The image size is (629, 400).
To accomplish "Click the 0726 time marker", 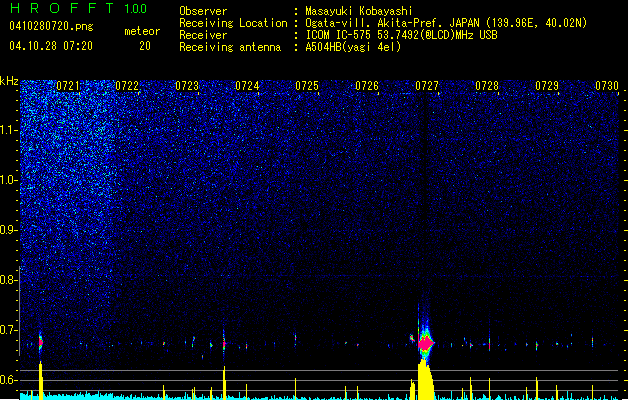I will (367, 86).
